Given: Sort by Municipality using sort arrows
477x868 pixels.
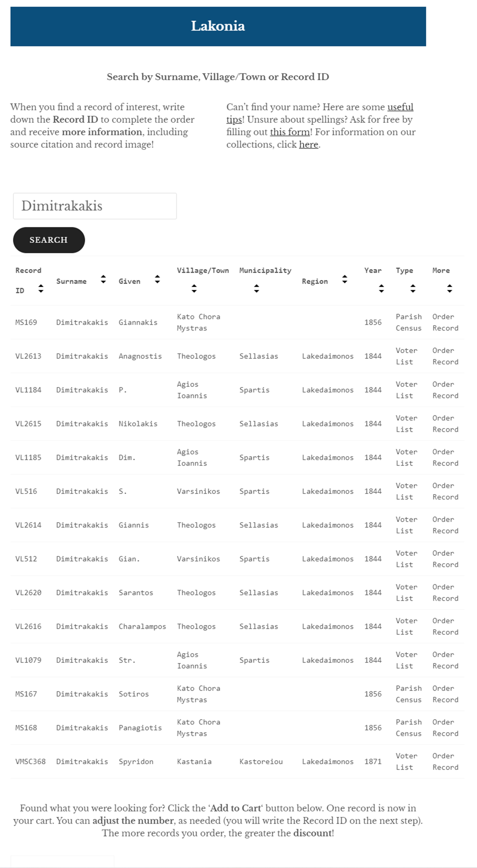Looking at the screenshot, I should click(x=256, y=289).
